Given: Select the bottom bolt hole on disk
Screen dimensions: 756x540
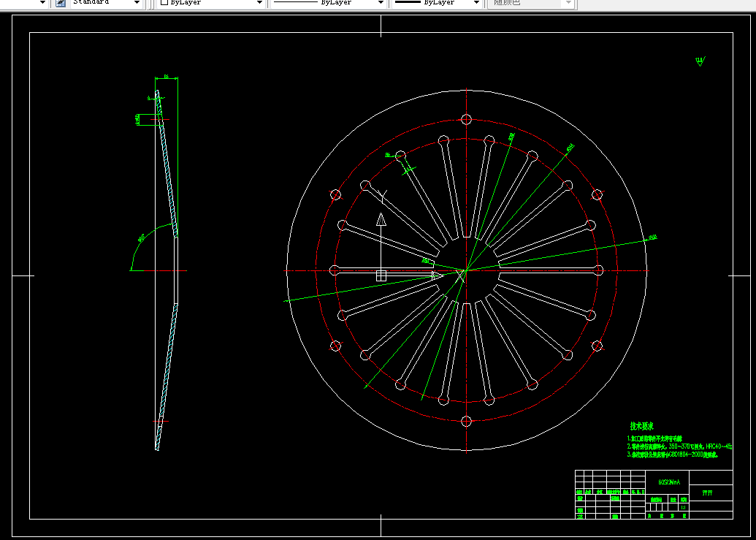Looking at the screenshot, I should click(466, 422).
